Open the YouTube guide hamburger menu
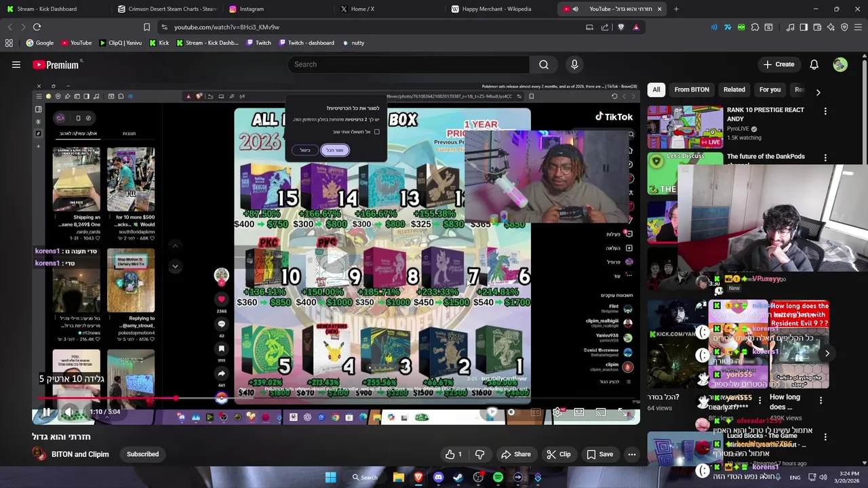The width and height of the screenshot is (868, 488). pos(16,64)
